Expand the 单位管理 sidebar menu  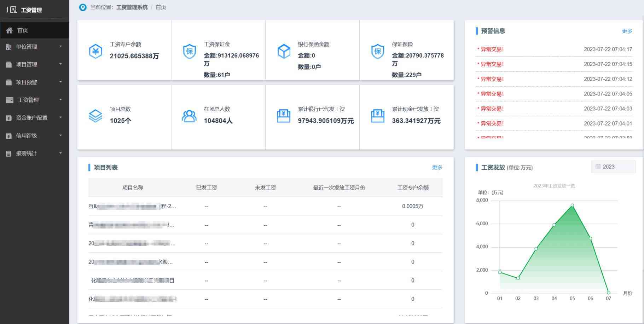pyautogui.click(x=34, y=46)
